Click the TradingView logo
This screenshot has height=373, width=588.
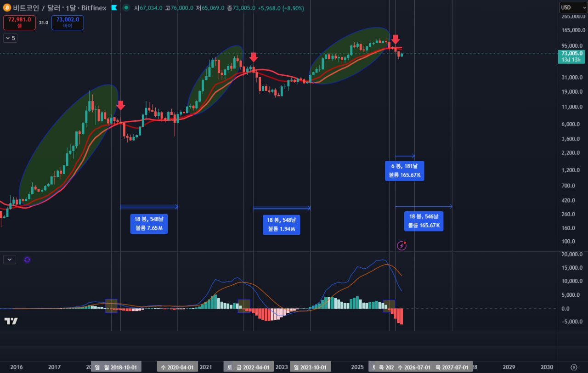pyautogui.click(x=11, y=321)
